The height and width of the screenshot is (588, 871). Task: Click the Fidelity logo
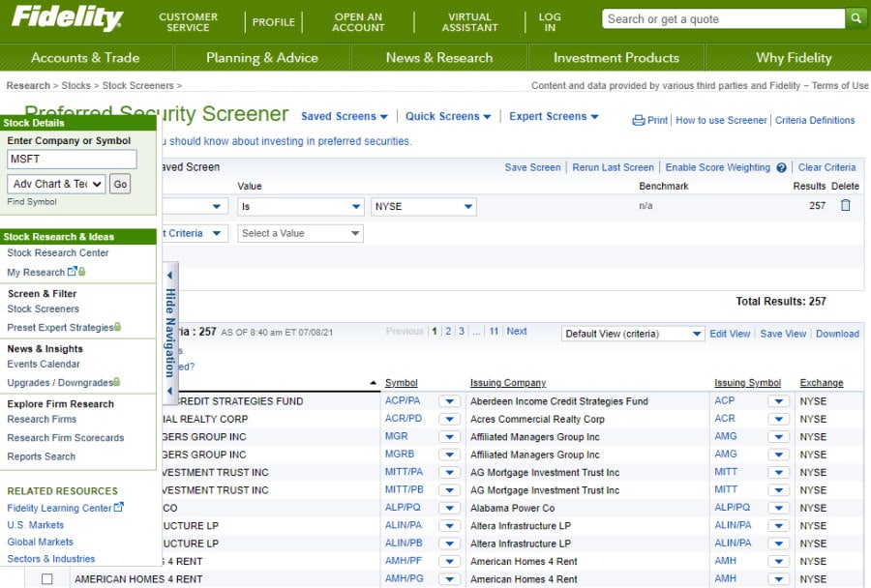(67, 17)
